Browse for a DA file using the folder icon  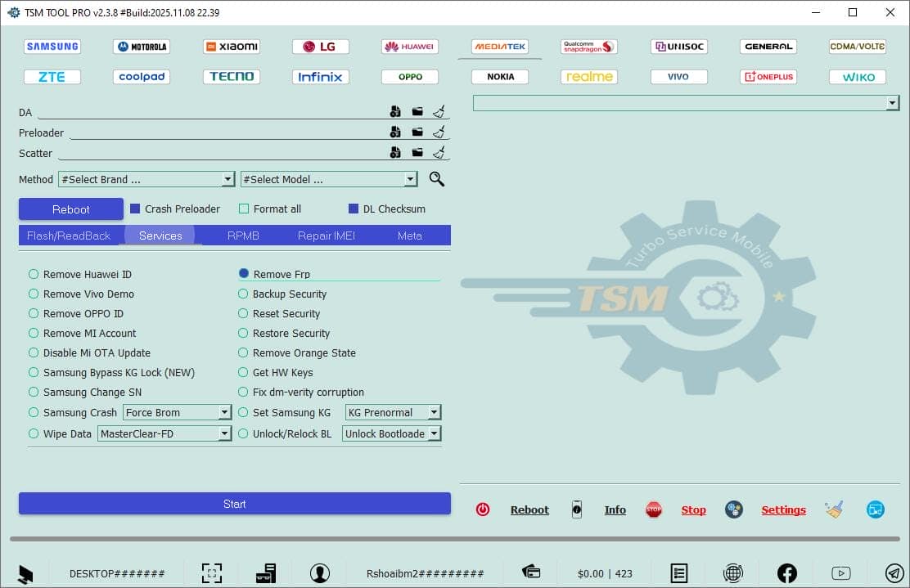pyautogui.click(x=417, y=111)
